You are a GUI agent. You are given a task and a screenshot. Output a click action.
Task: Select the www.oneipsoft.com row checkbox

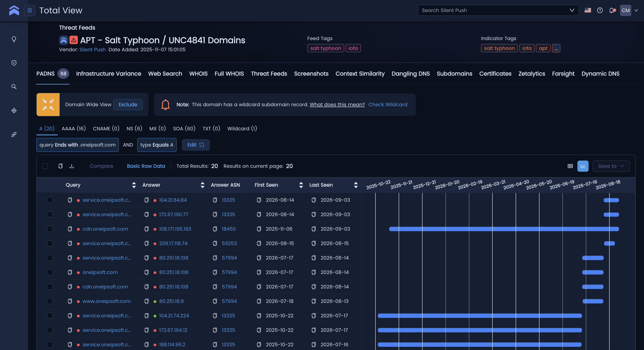[x=50, y=301]
